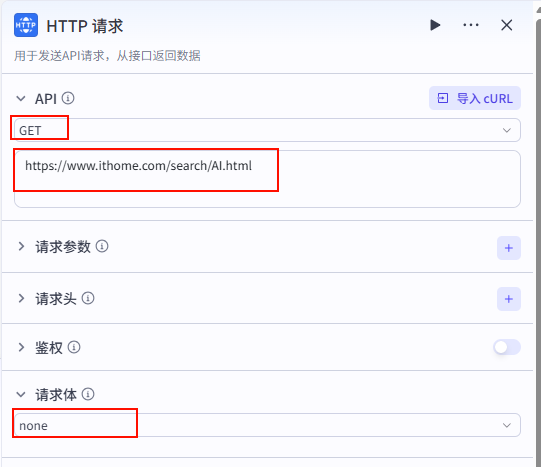Expand the 鉴权 section
The width and height of the screenshot is (541, 467).
[21, 347]
